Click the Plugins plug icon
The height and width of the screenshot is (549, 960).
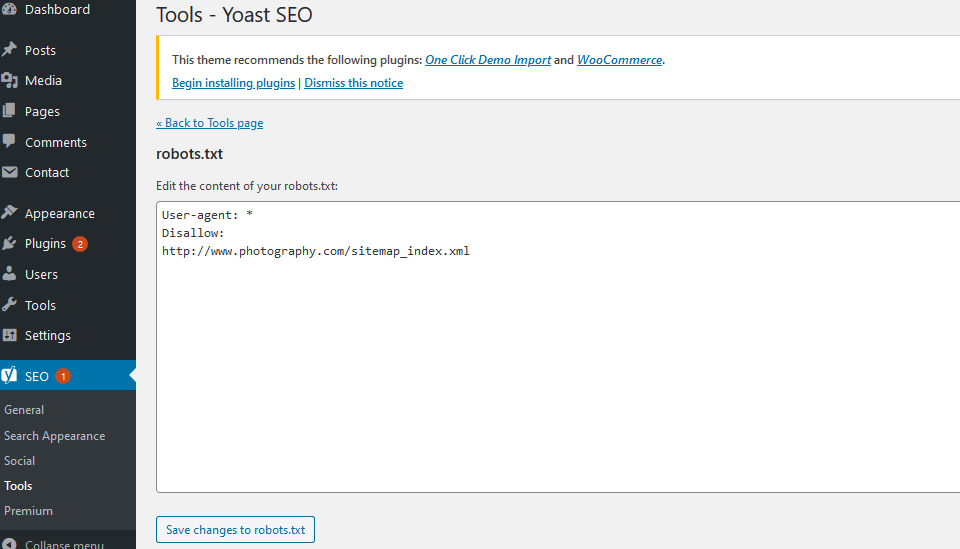click(x=9, y=244)
